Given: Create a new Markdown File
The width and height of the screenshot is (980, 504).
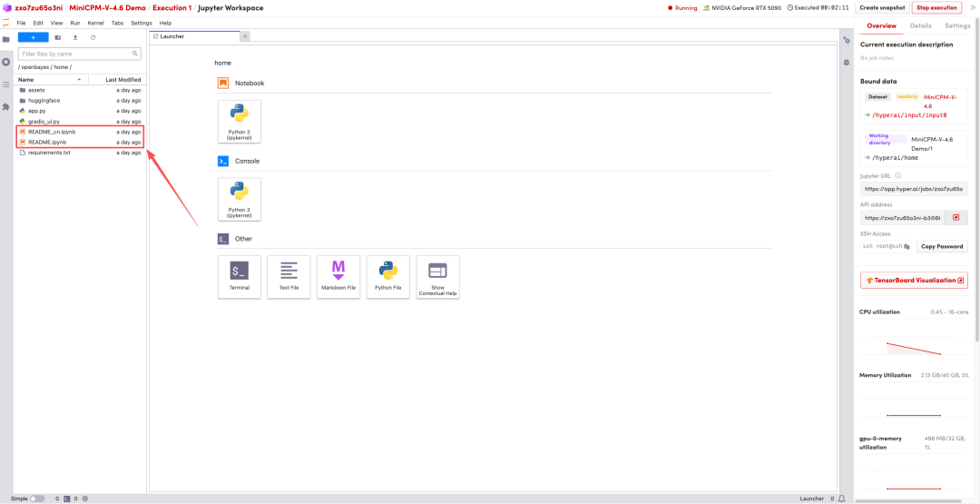Looking at the screenshot, I should coord(338,276).
